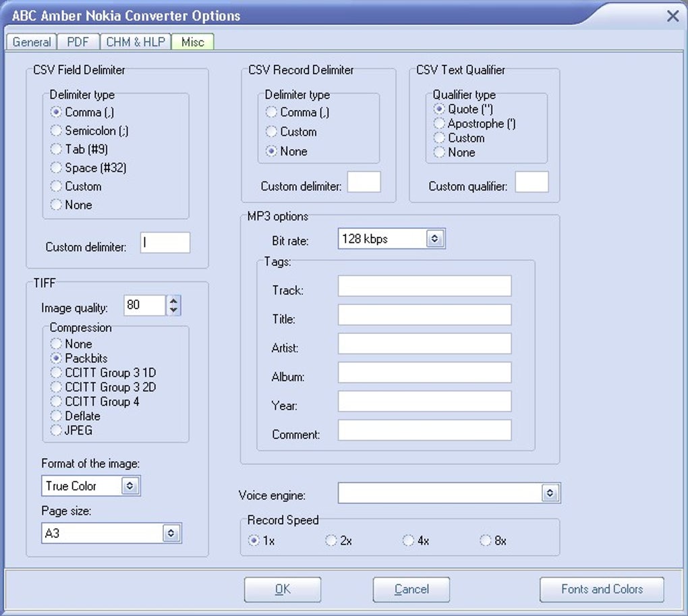Switch to the General tab
Image resolution: width=688 pixels, height=616 pixels.
pyautogui.click(x=31, y=42)
